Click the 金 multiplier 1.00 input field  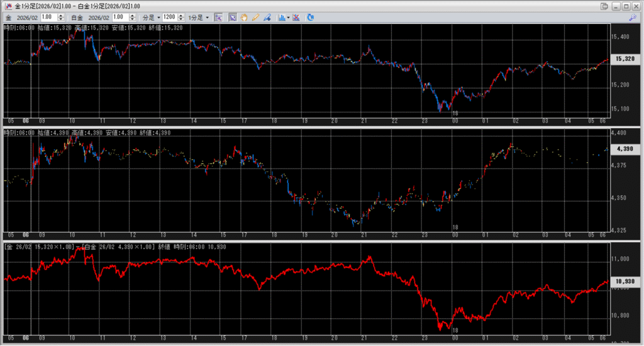pos(48,17)
